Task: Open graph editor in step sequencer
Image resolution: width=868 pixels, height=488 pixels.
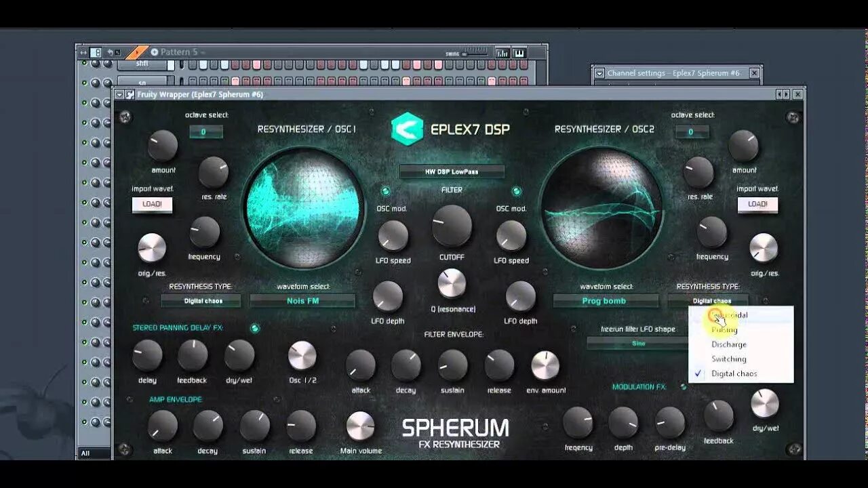Action: pos(502,52)
